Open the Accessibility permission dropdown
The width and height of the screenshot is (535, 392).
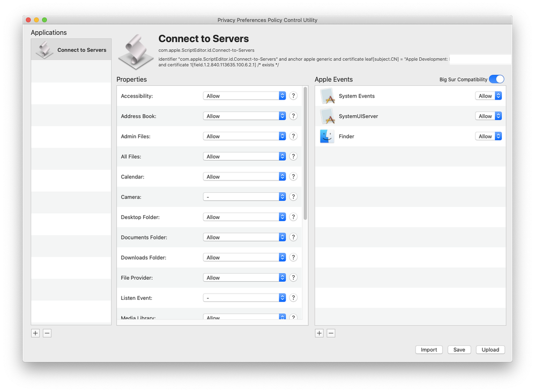244,96
